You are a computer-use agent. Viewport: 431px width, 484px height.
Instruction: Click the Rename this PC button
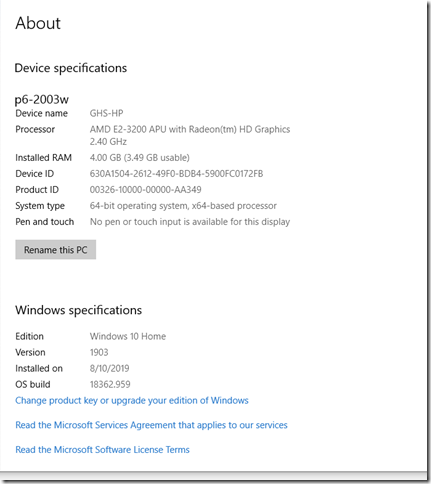click(x=56, y=250)
